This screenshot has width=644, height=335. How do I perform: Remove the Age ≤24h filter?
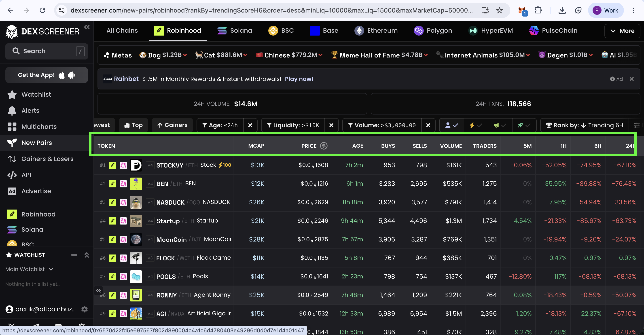pos(250,125)
